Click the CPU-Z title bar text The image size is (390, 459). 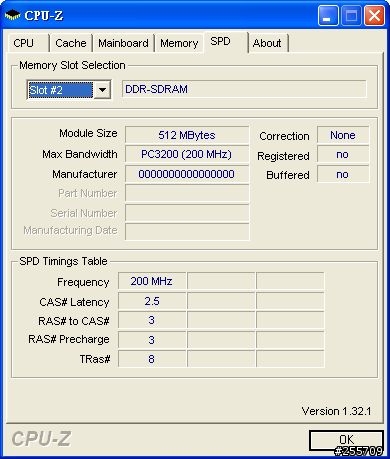click(44, 15)
